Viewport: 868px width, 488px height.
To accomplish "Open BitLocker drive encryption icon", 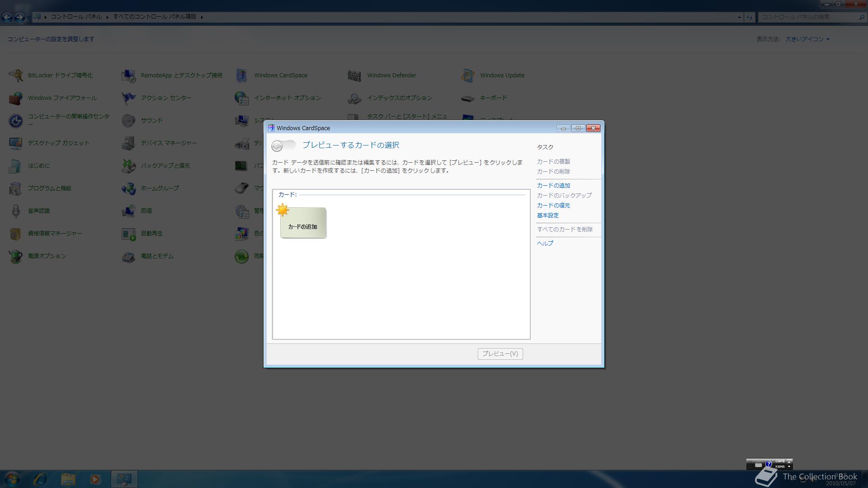I will tap(16, 75).
